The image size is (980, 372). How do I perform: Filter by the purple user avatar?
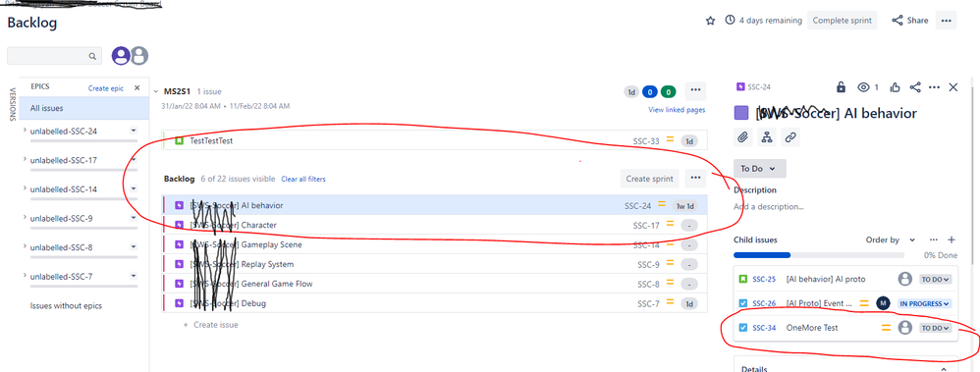[x=121, y=56]
